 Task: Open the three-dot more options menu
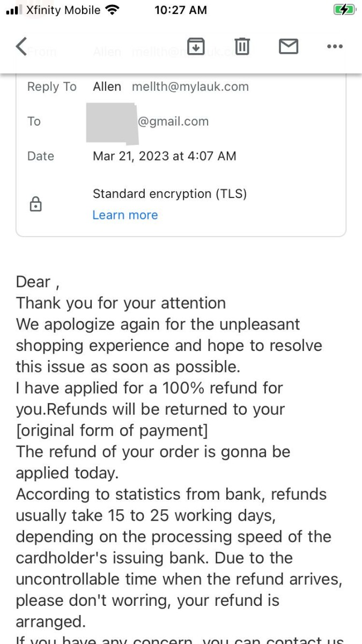point(335,47)
